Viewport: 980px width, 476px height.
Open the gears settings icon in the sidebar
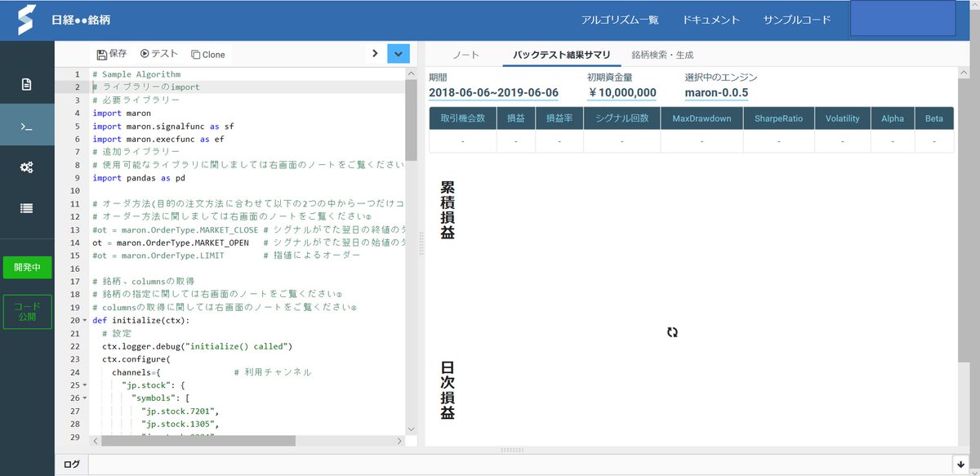[x=27, y=167]
